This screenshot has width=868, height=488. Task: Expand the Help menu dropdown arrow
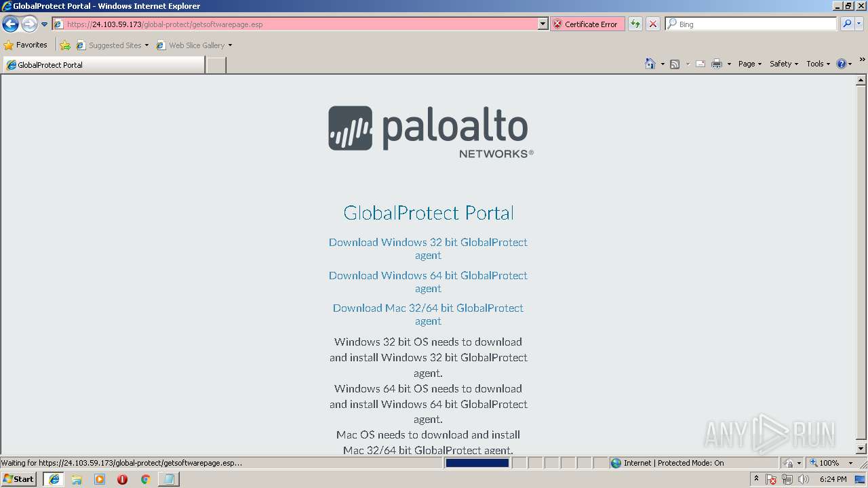850,64
